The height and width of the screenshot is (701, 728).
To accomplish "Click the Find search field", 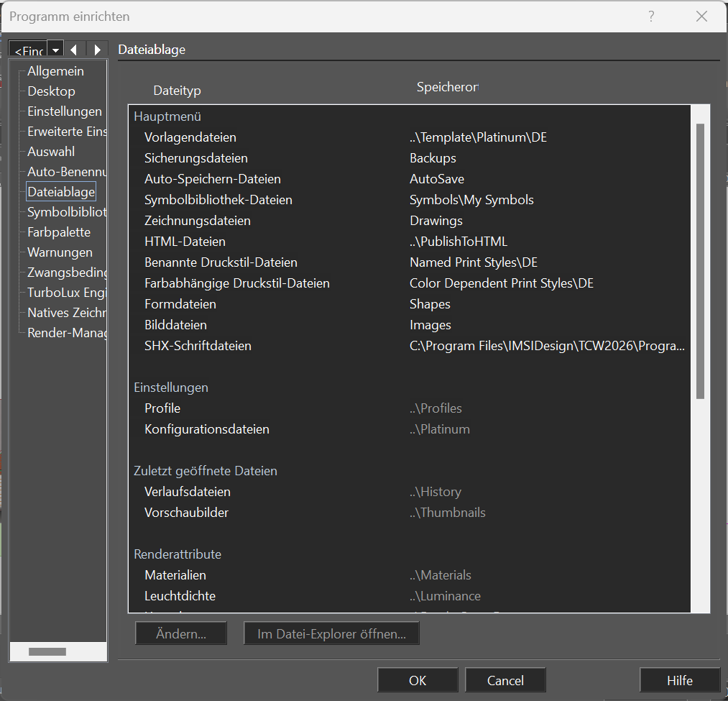I will point(28,49).
